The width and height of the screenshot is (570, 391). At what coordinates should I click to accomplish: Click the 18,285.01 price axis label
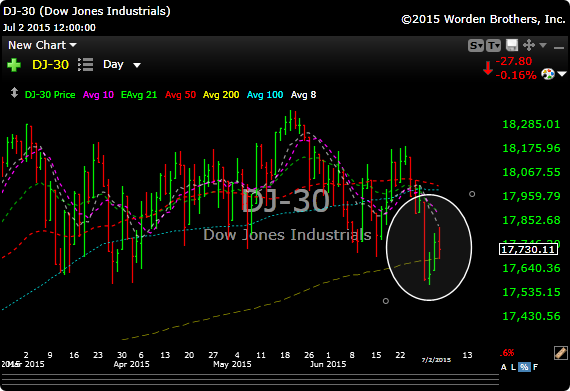[x=531, y=124]
